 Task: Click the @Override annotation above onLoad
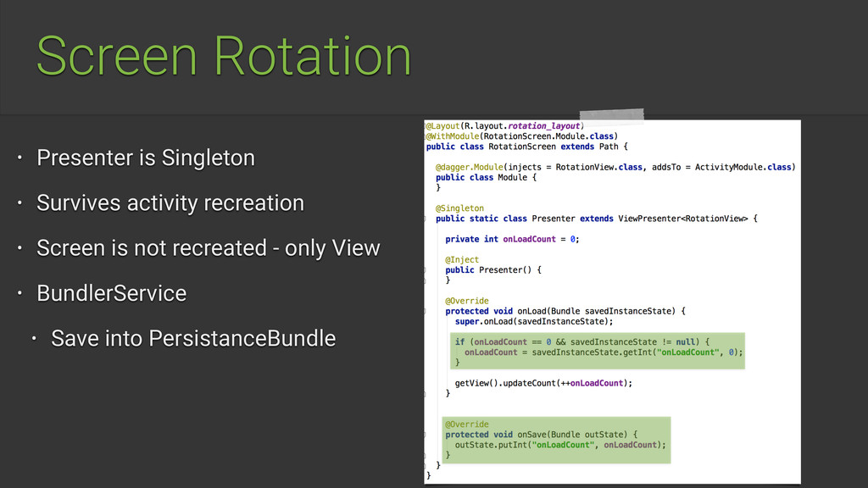pos(467,301)
